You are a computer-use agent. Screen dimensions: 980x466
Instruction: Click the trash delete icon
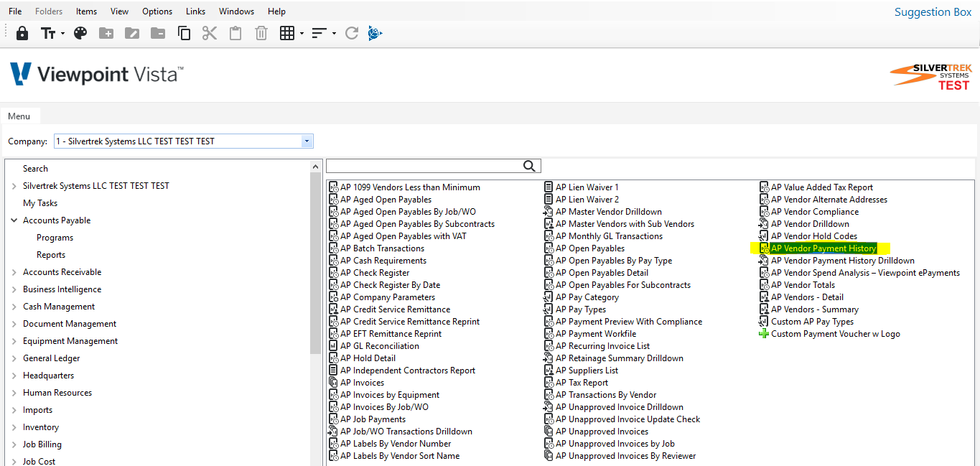(261, 33)
